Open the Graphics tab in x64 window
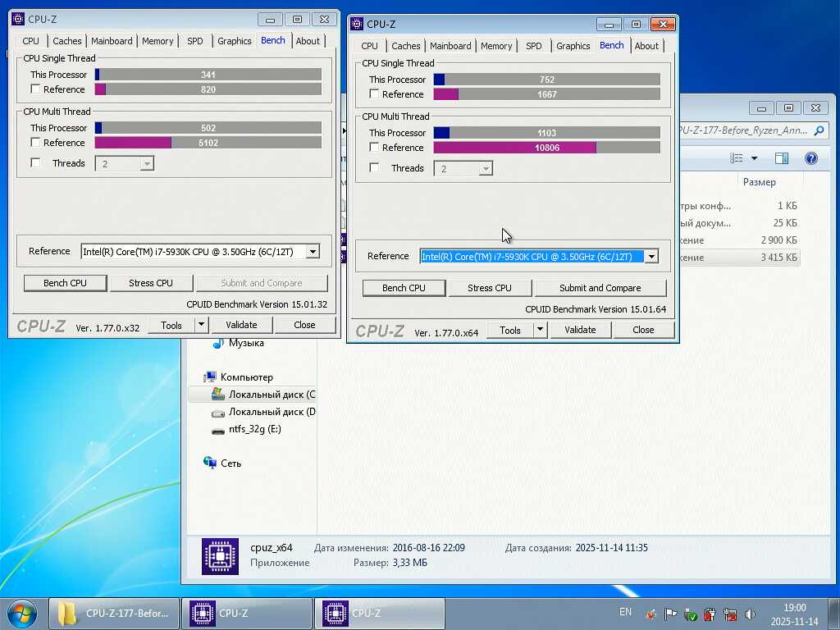This screenshot has height=630, width=840. [573, 46]
